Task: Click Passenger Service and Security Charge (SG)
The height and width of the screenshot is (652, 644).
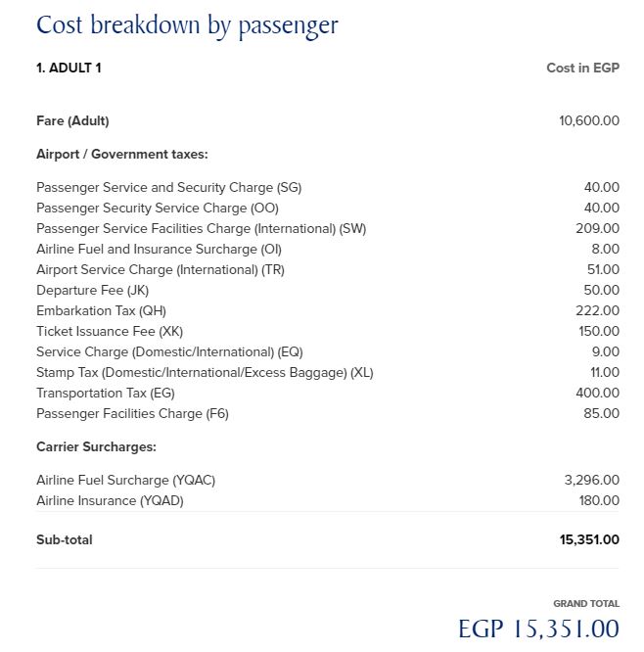Action: tap(169, 187)
